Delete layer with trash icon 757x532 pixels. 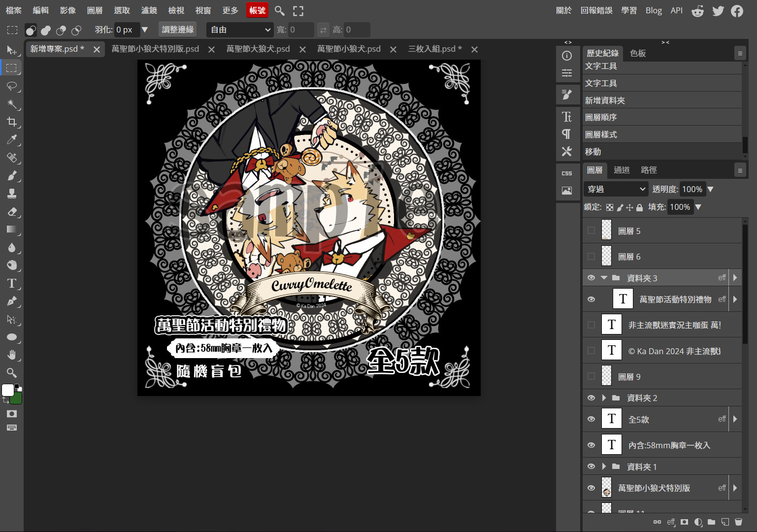738,522
